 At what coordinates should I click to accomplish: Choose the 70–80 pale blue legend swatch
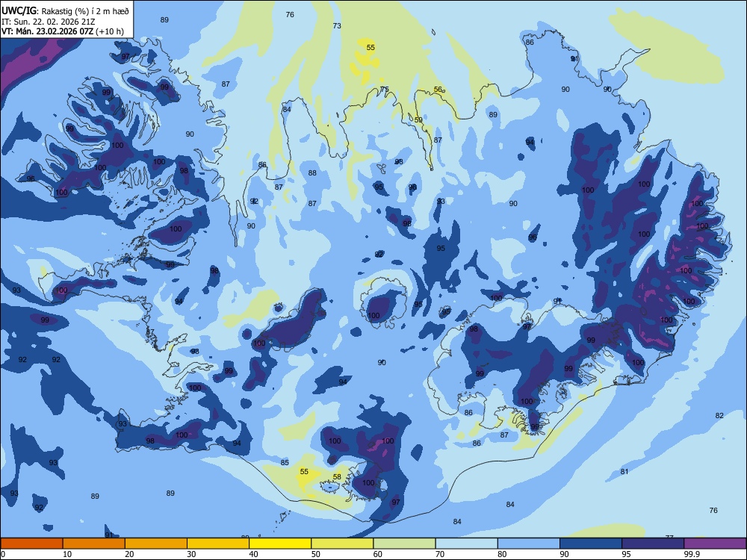[466, 544]
